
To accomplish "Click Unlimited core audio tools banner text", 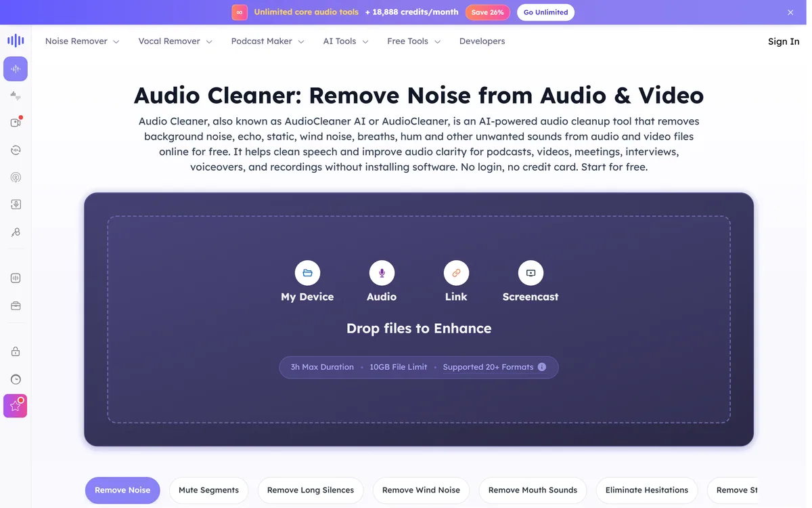I will 307,12.
